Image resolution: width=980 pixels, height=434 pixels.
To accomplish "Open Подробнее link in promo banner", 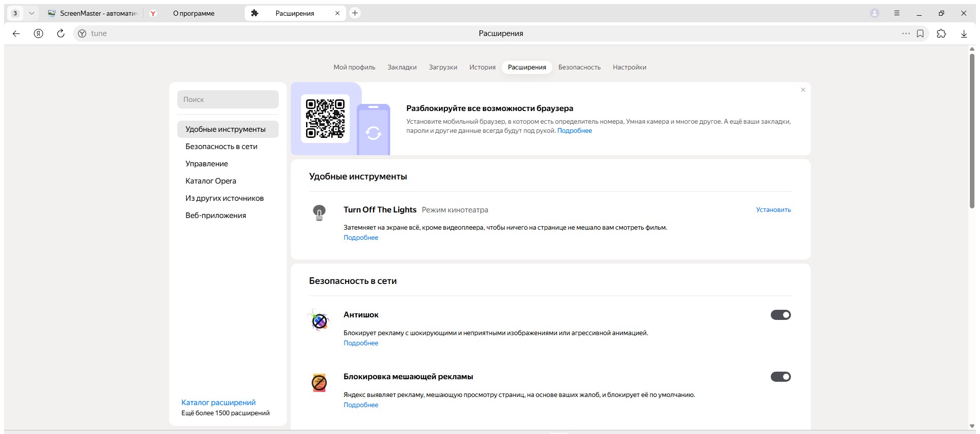I will tap(575, 131).
